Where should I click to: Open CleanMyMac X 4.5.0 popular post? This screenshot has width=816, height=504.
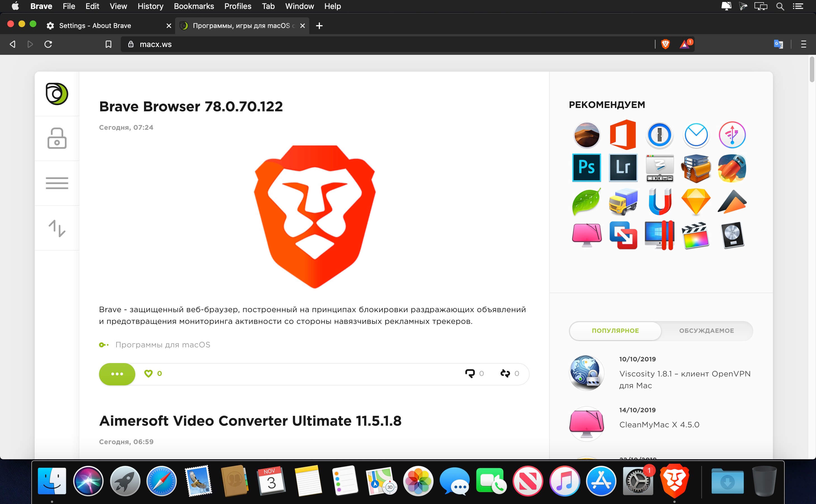pyautogui.click(x=659, y=425)
